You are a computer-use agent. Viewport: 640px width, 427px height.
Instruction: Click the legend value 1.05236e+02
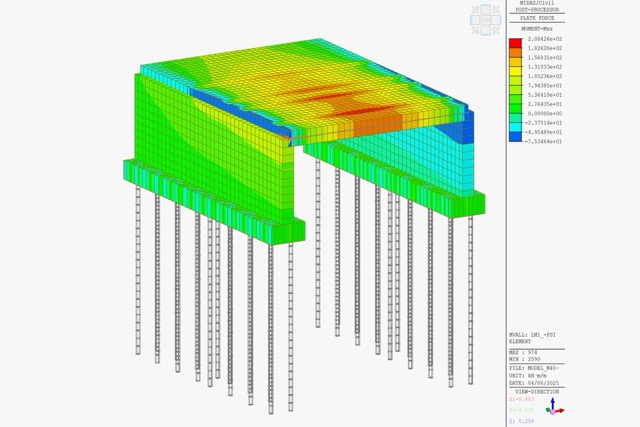(544, 76)
